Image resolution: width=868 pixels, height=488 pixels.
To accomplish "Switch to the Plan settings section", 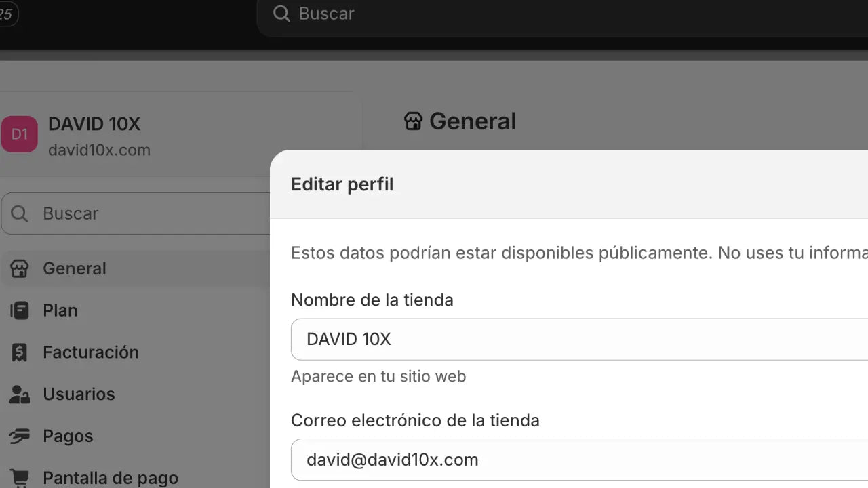I will click(60, 310).
